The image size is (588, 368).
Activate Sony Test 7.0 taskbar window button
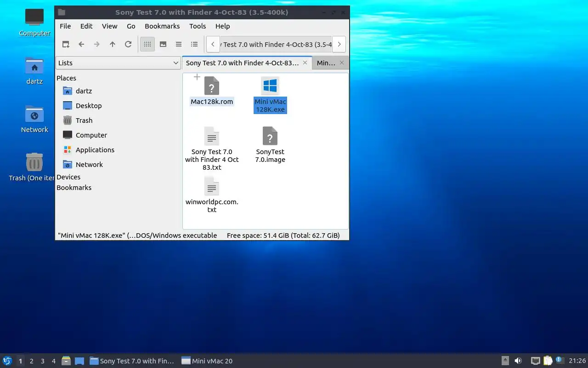point(132,361)
